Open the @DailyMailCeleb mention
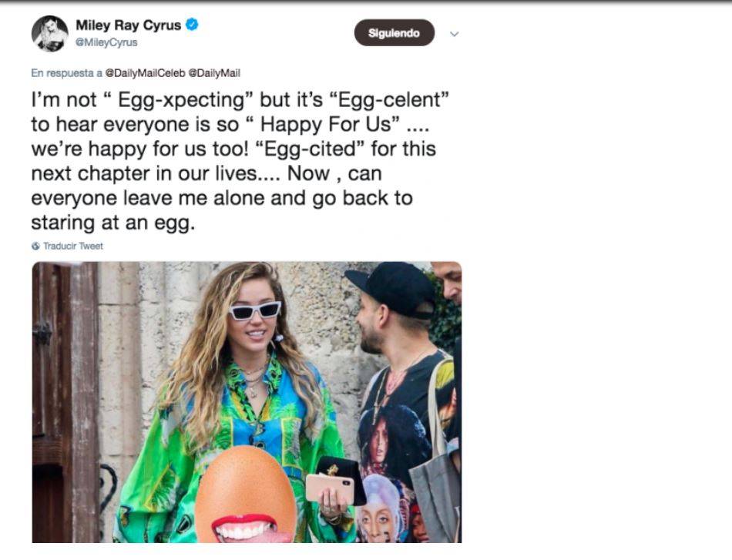Viewport: 732px width, 560px height. pos(145,73)
